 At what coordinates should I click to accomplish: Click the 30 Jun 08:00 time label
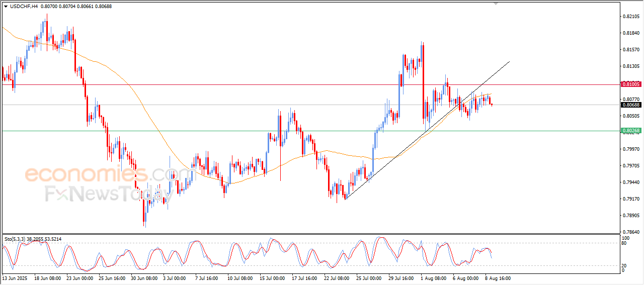tap(144, 277)
